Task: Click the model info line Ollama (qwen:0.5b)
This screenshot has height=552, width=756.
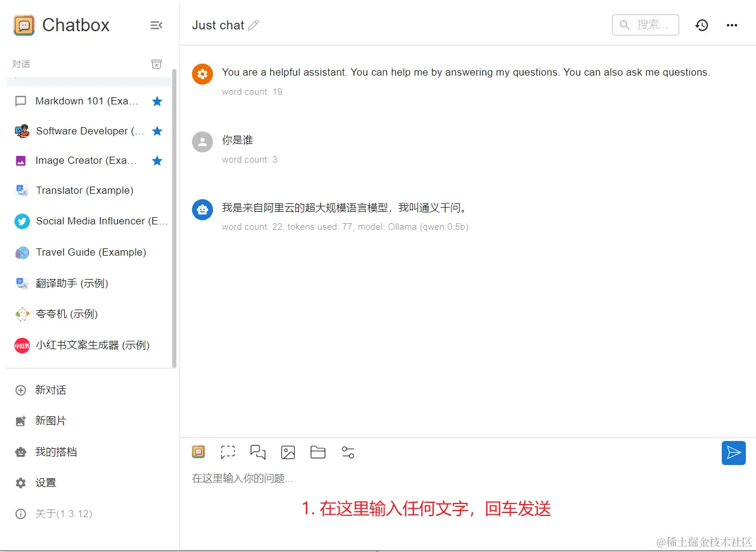Action: (x=345, y=227)
